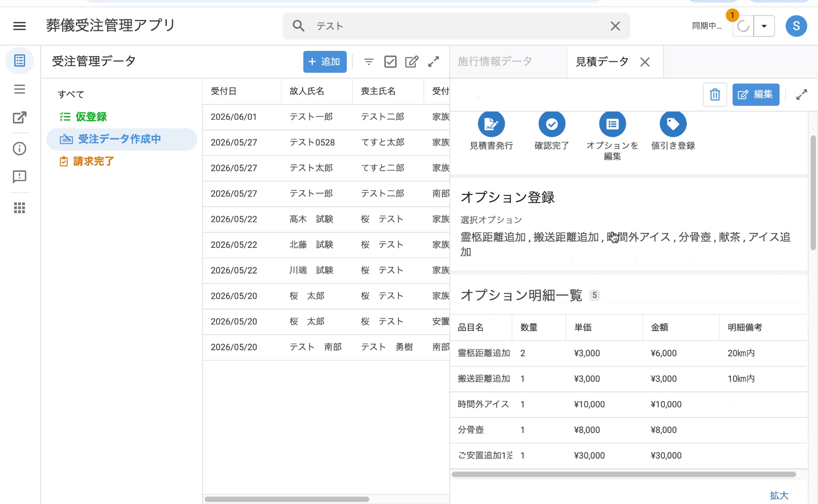Open the ご安置追加 detail row
This screenshot has width=818, height=504.
click(x=628, y=456)
